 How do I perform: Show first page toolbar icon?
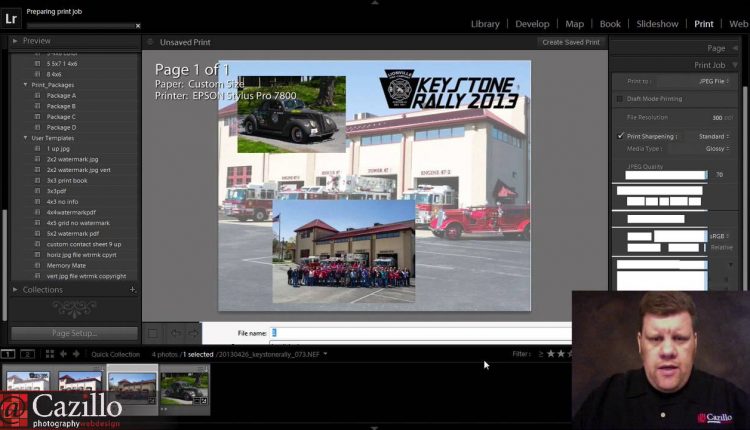(x=153, y=333)
